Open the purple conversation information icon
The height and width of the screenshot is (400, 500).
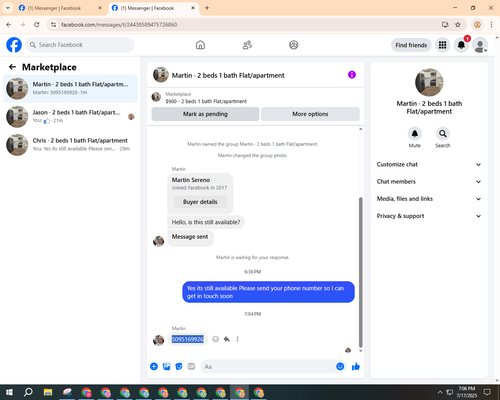pyautogui.click(x=352, y=75)
